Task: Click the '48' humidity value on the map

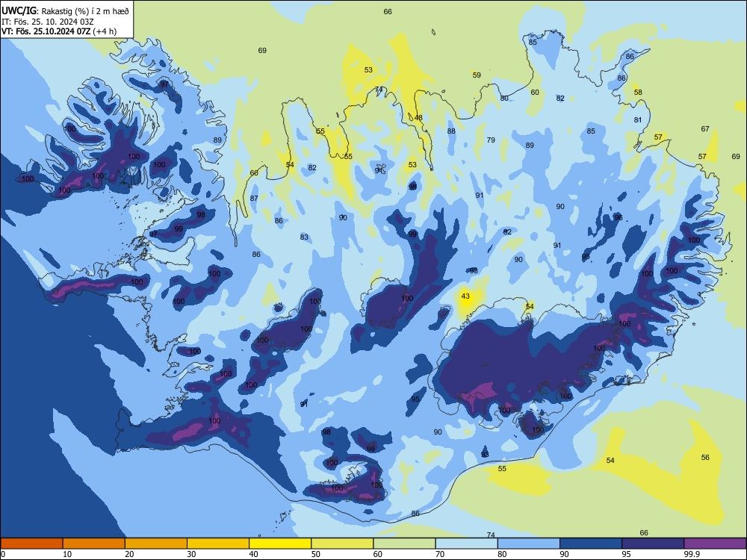Action: 418,118
